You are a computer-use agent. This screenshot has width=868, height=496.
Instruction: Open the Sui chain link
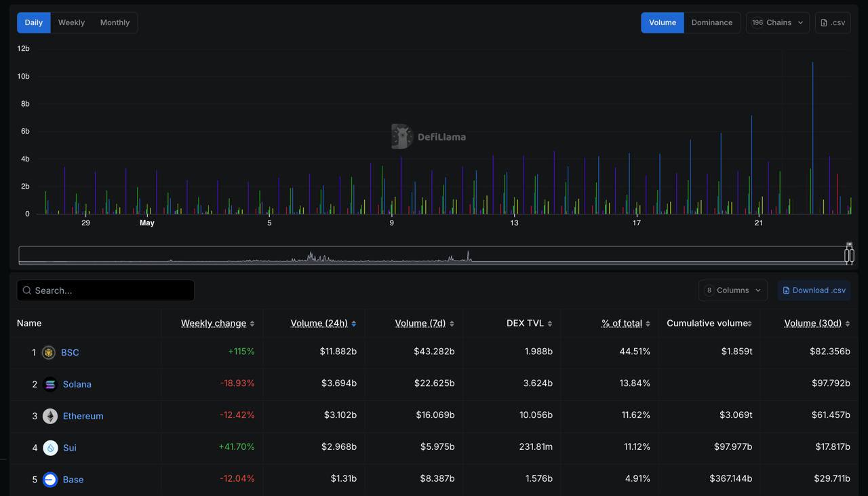[x=70, y=448]
